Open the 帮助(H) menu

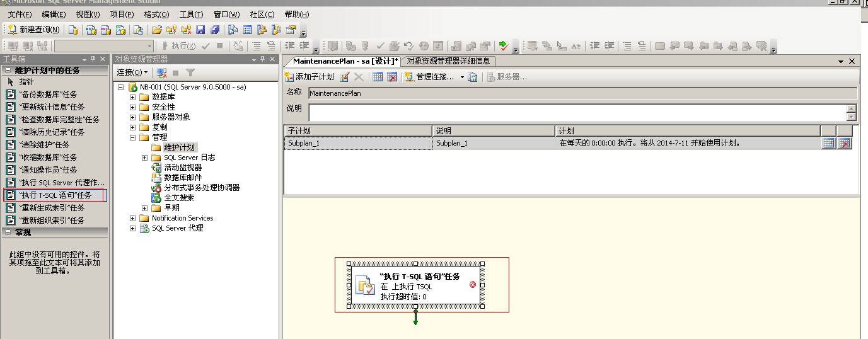(x=297, y=14)
